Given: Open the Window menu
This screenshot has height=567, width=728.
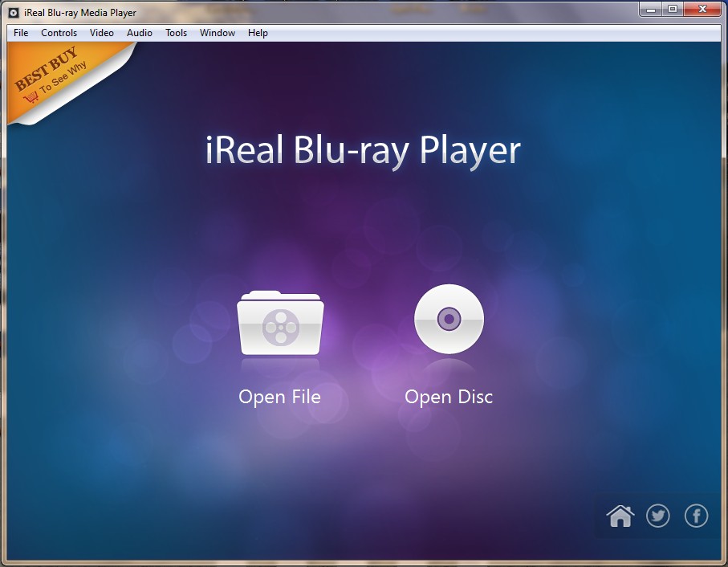Looking at the screenshot, I should coord(218,33).
